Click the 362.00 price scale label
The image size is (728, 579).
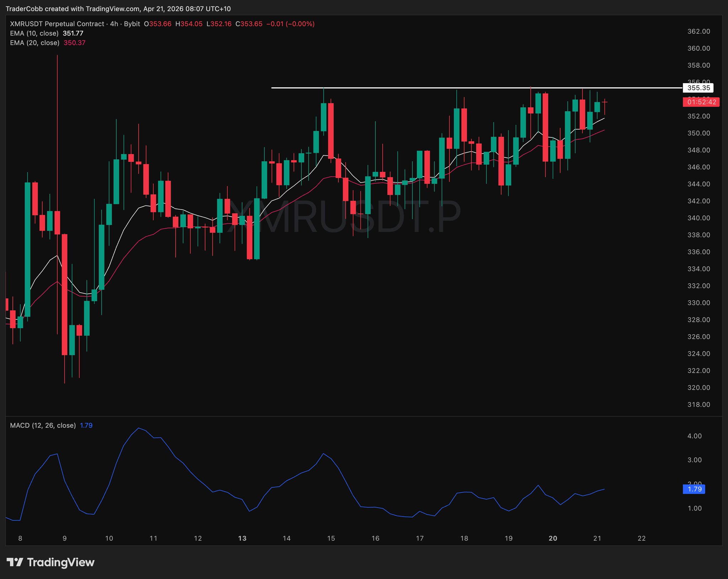pyautogui.click(x=698, y=31)
